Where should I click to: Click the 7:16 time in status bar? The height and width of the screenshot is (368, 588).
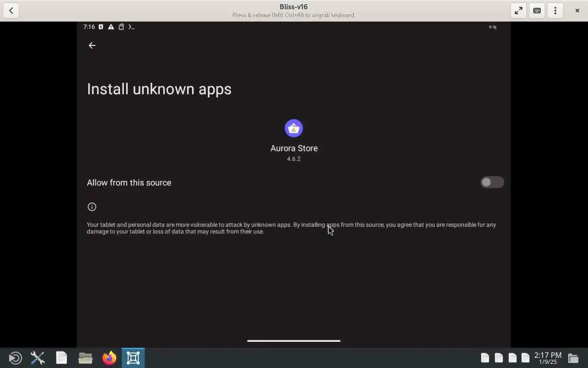pyautogui.click(x=89, y=27)
